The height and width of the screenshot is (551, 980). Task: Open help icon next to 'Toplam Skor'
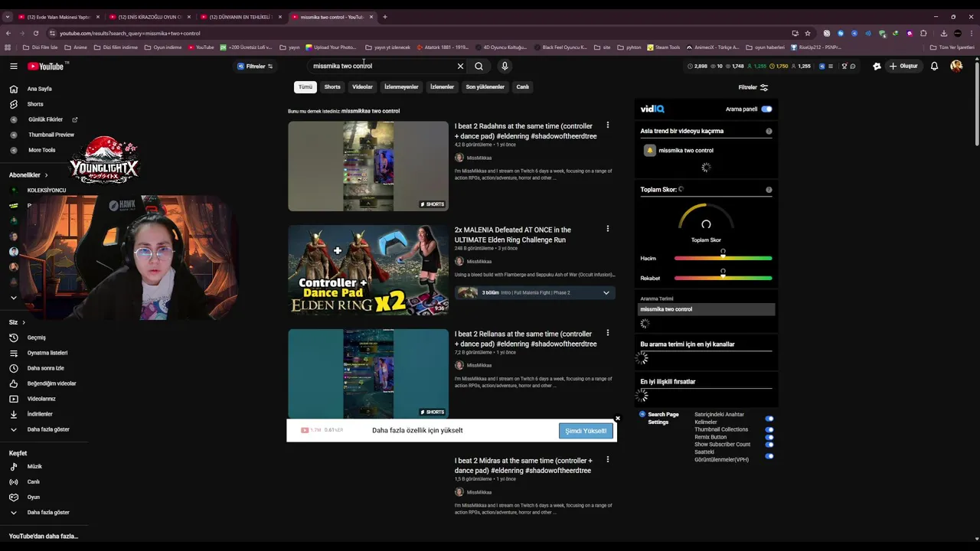[769, 190]
